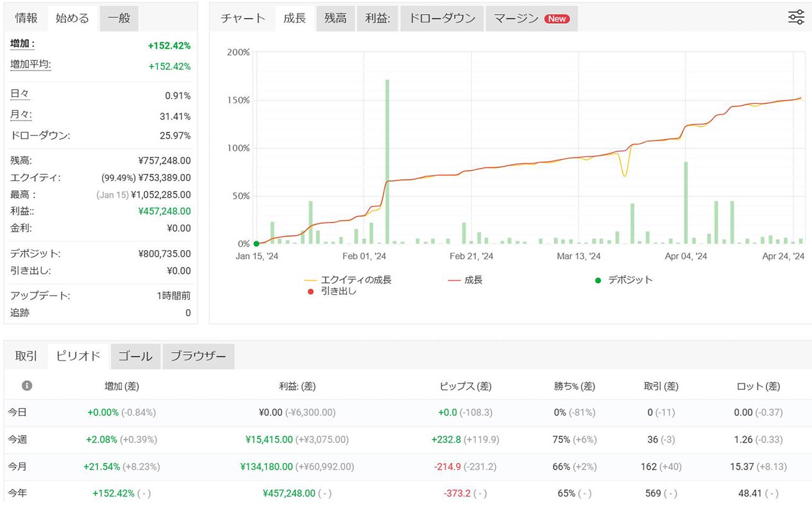Show the ドローダウン tab
Viewport: 812px width, 508px height.
pyautogui.click(x=442, y=19)
